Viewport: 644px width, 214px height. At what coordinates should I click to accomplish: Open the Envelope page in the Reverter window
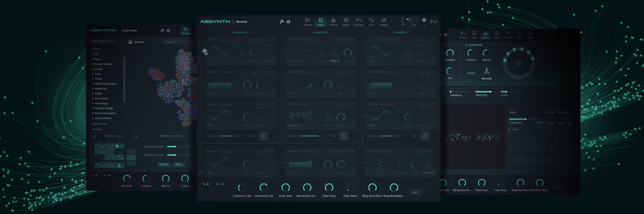358,21
